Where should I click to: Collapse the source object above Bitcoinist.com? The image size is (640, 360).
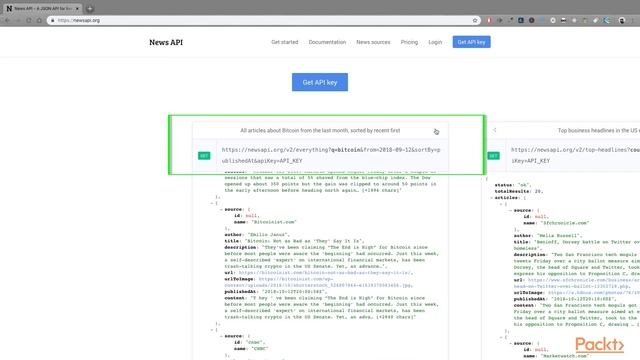[221, 209]
